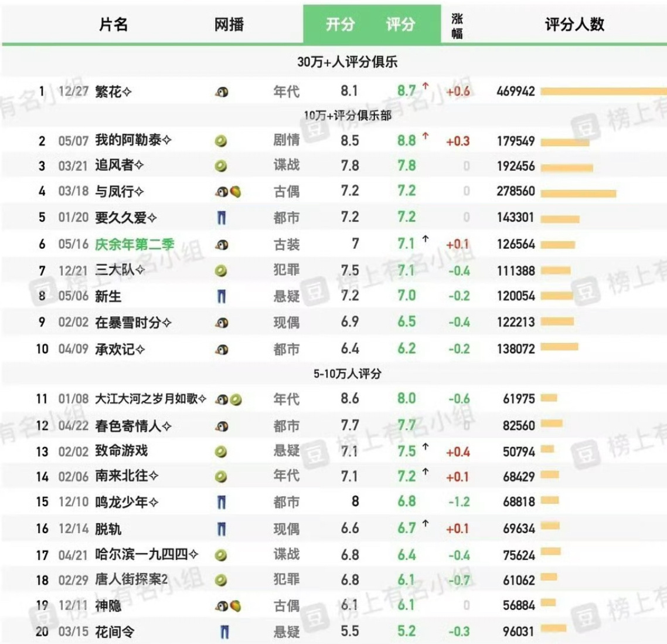The width and height of the screenshot is (667, 644).
Task: Click the rating-count bar for 与凤行
Action: 578,194
